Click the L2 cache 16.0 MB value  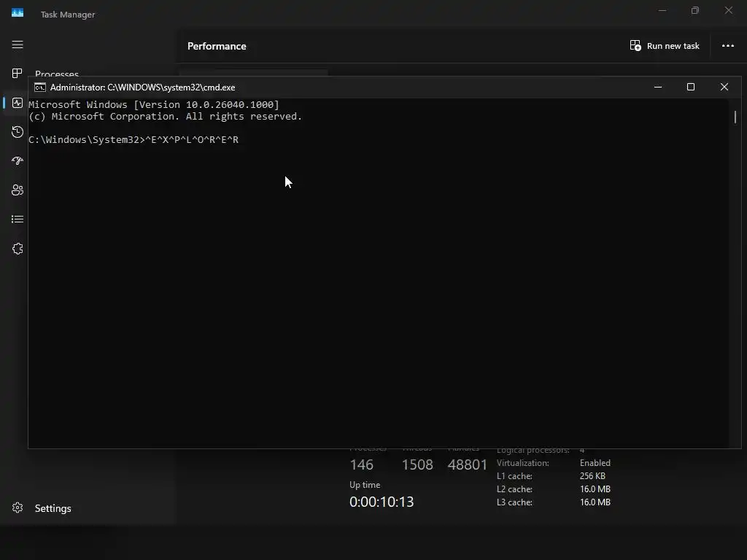(595, 489)
